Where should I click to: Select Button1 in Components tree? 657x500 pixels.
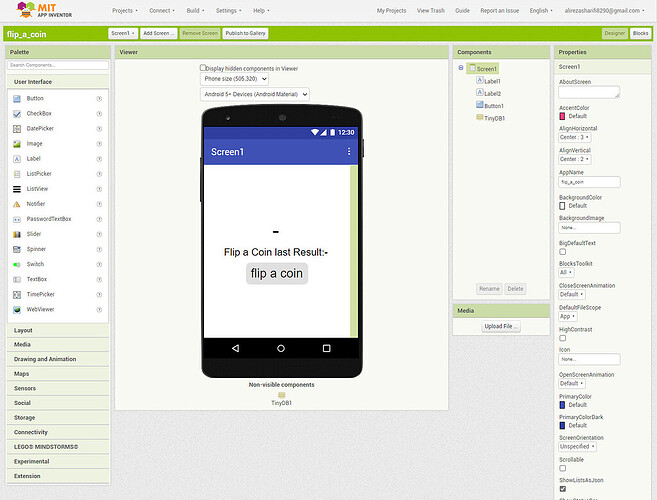coord(490,106)
